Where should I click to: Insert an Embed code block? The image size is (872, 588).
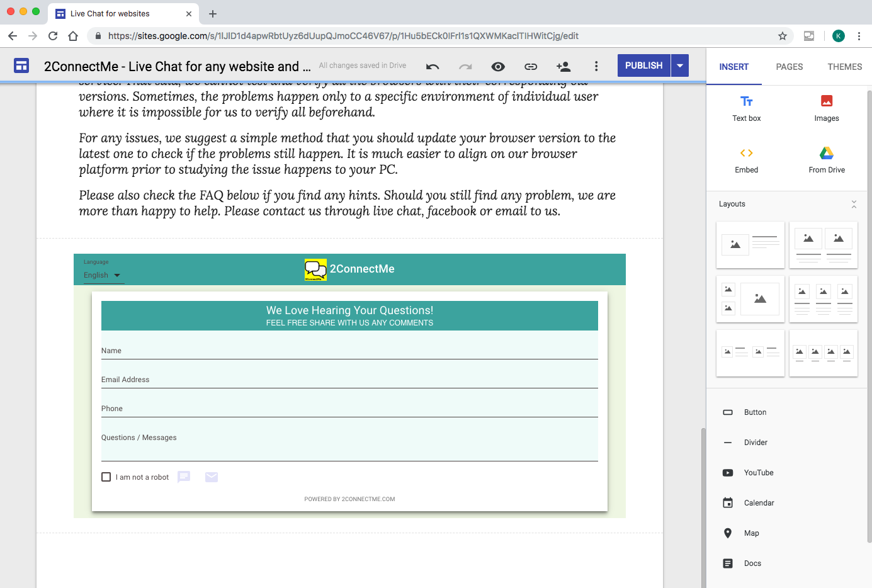click(x=747, y=160)
